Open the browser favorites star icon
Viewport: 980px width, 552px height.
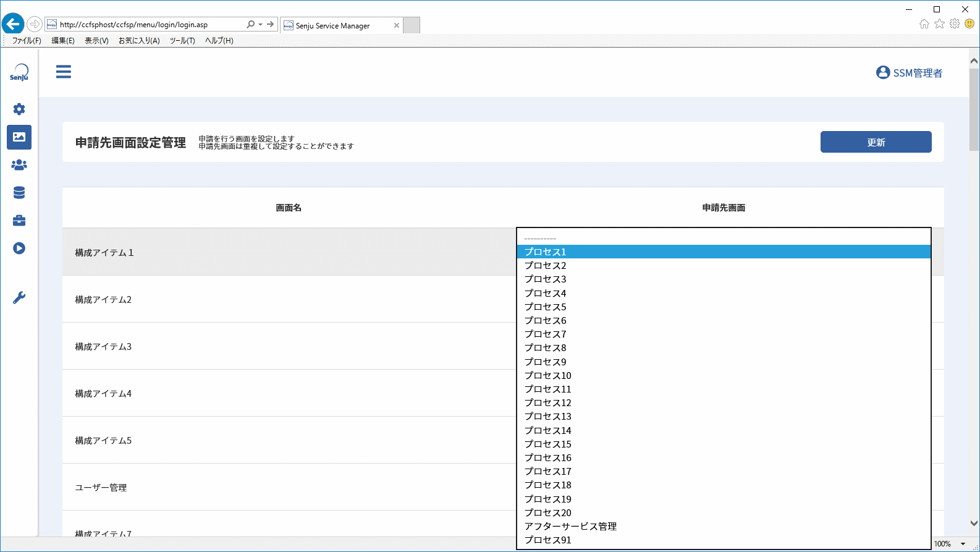[x=939, y=24]
